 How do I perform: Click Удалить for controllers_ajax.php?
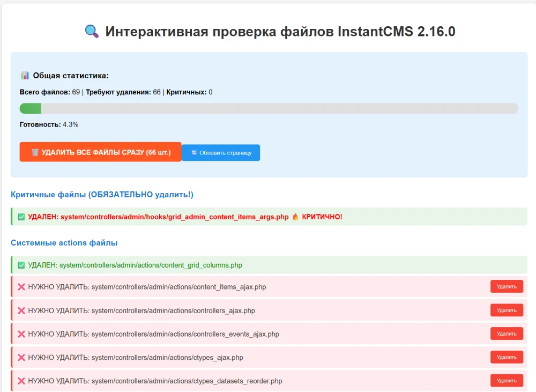[507, 310]
